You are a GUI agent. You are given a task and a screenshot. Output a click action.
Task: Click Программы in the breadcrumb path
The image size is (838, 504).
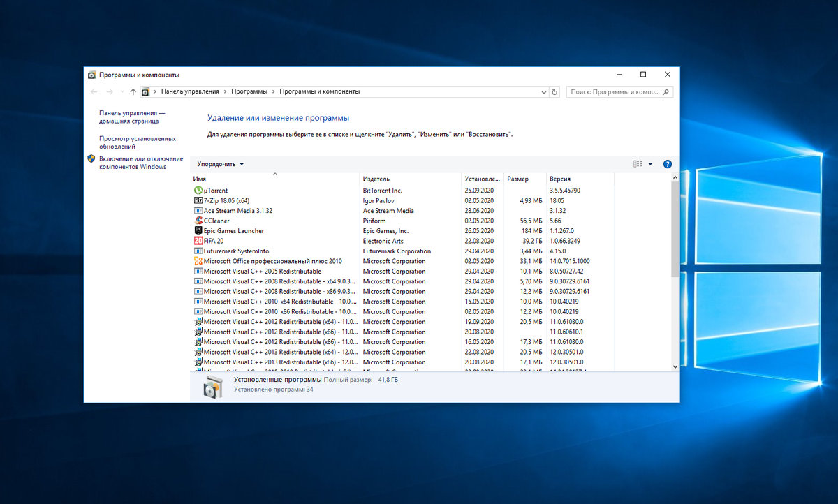pos(249,91)
